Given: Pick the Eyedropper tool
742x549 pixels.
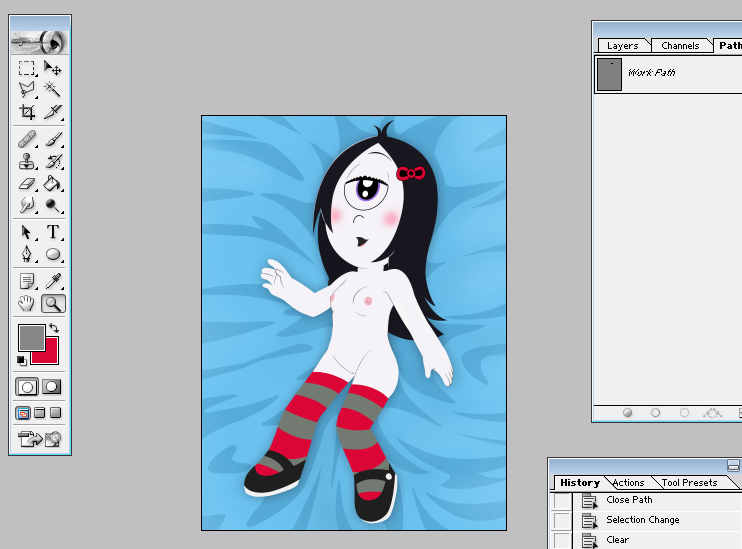Looking at the screenshot, I should [x=53, y=281].
